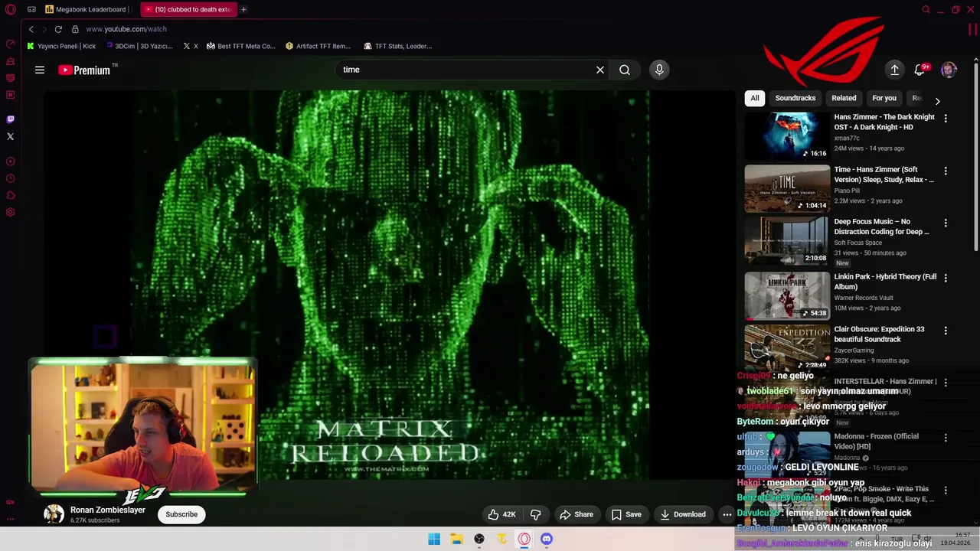Open the X bookmark in bookmarks bar
Screen dimensions: 980x551
click(x=191, y=46)
